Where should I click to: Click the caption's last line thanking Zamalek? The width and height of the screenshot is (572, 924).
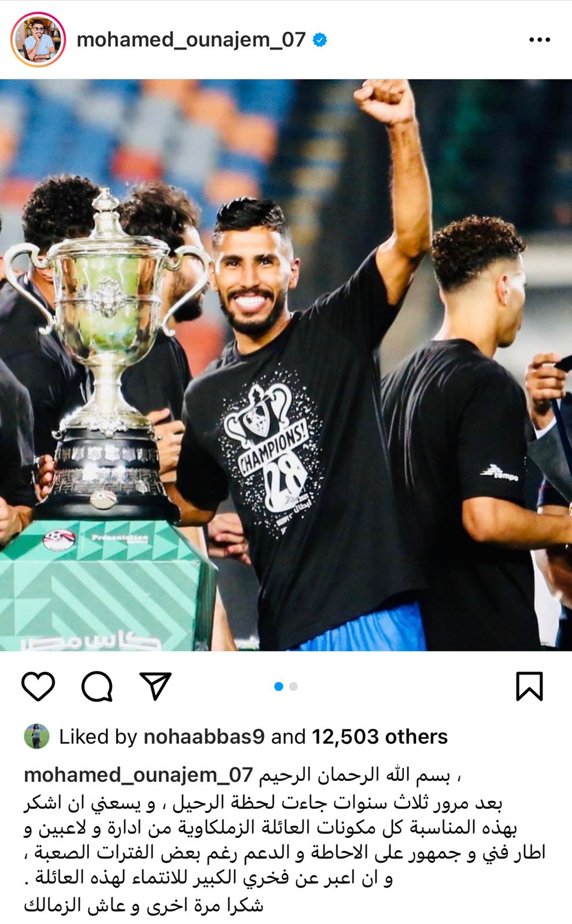click(143, 904)
